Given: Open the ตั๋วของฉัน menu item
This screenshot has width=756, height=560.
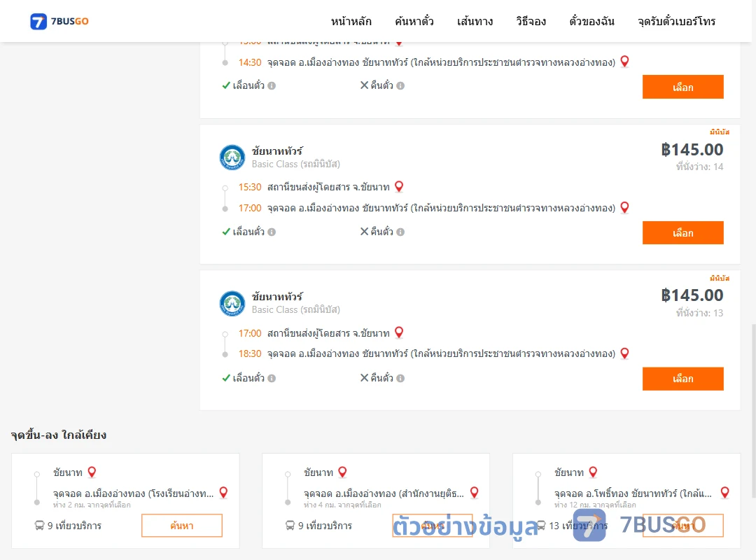Looking at the screenshot, I should coord(591,21).
